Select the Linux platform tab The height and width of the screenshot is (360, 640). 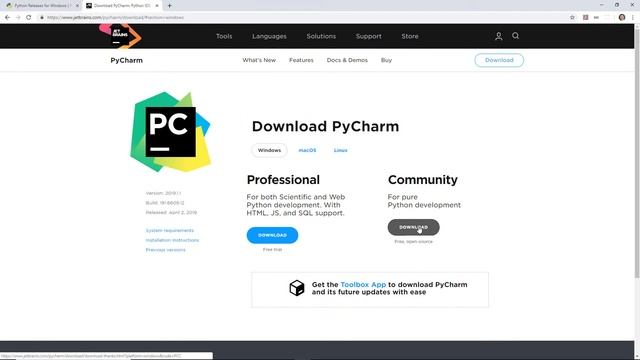click(340, 150)
